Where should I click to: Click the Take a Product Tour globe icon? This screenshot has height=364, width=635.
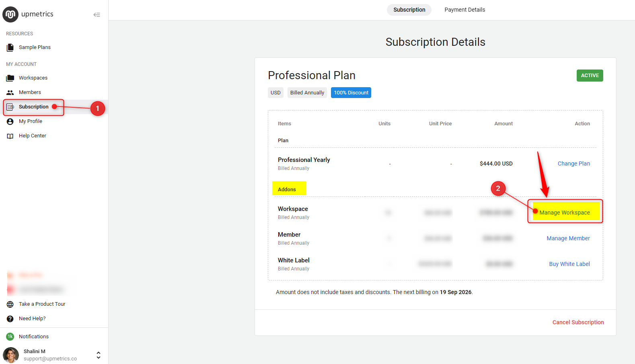[x=10, y=304]
